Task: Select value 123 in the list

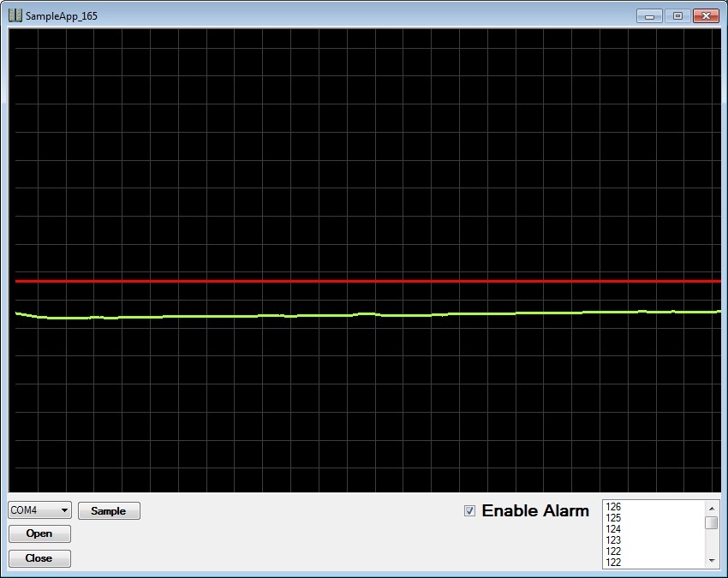Action: tap(613, 540)
